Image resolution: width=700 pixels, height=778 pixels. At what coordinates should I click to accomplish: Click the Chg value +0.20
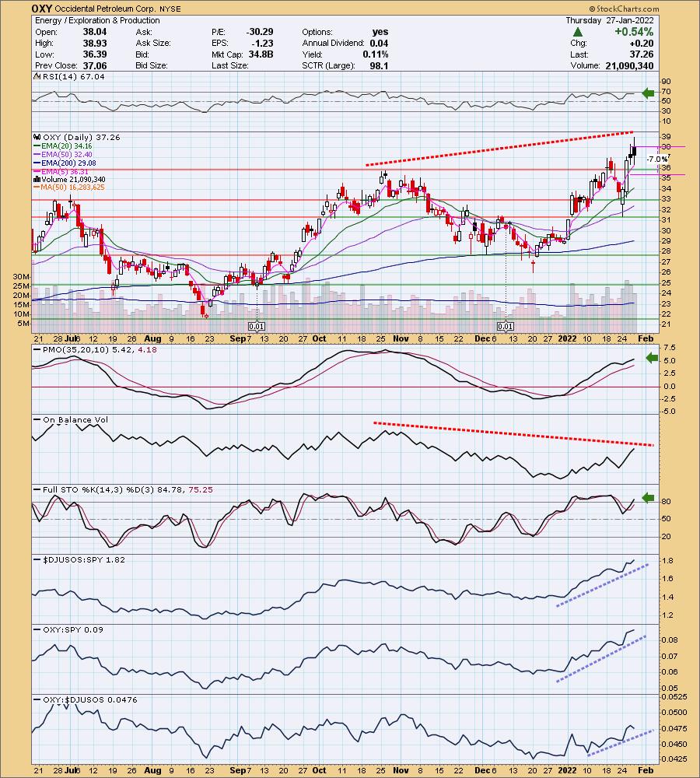point(641,43)
